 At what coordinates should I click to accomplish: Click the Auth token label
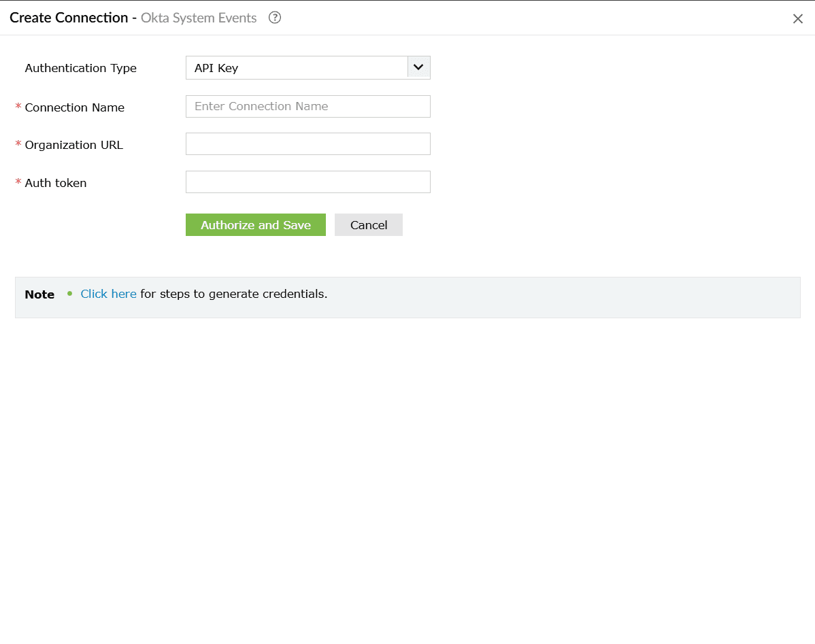56,183
